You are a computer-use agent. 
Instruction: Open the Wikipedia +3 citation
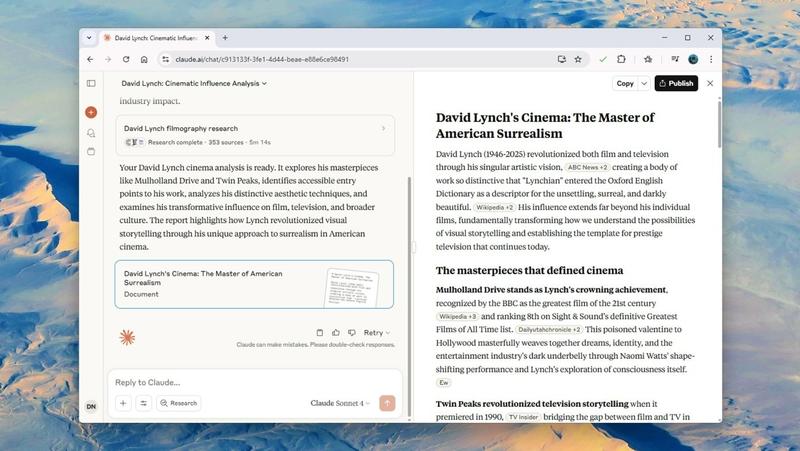[457, 316]
